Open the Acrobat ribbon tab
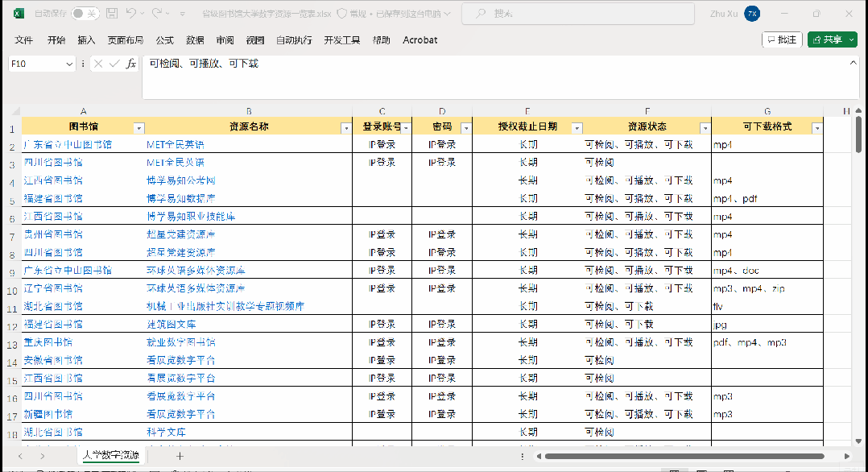The height and width of the screenshot is (472, 868). [x=420, y=40]
